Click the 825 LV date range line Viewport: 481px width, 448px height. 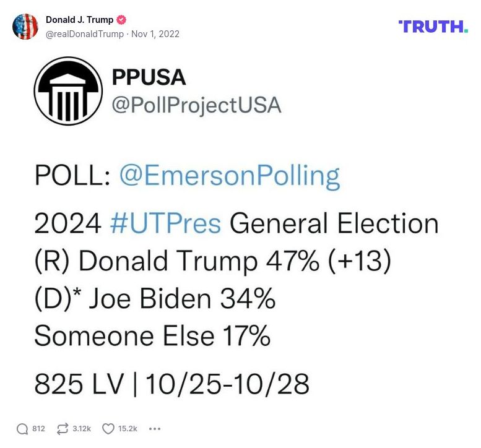[x=171, y=384]
